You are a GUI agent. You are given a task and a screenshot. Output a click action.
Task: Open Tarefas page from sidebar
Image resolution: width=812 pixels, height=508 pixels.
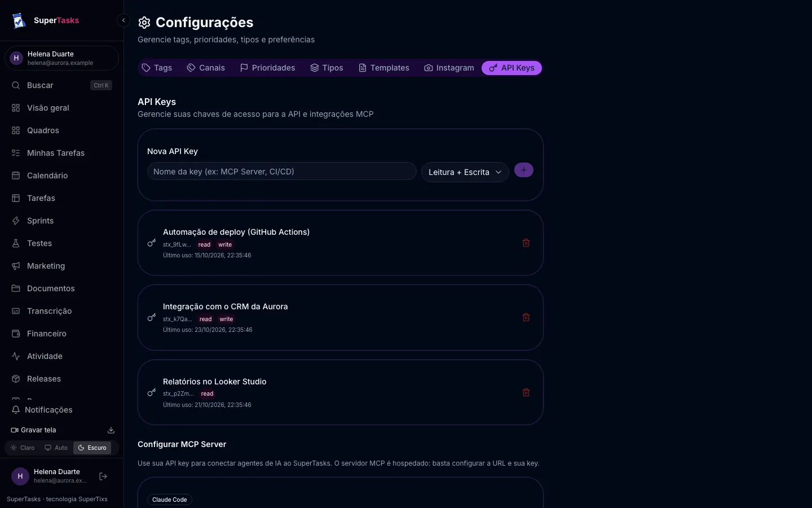coord(61,198)
